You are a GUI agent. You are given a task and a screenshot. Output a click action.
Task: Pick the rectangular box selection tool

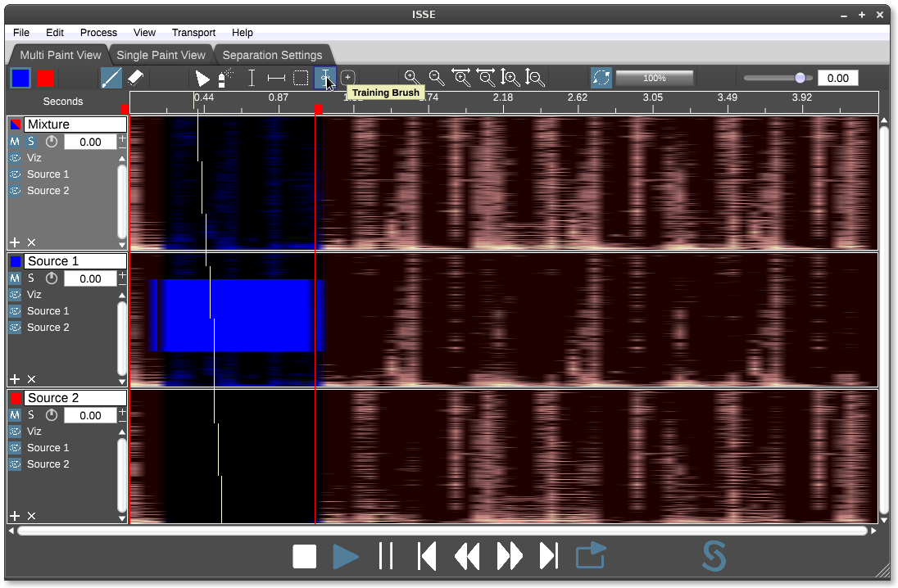[x=301, y=79]
